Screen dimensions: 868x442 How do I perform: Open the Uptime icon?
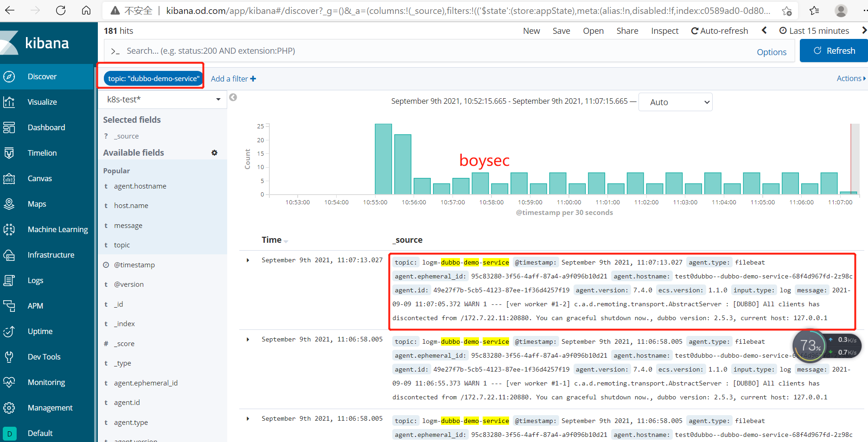tap(9, 331)
